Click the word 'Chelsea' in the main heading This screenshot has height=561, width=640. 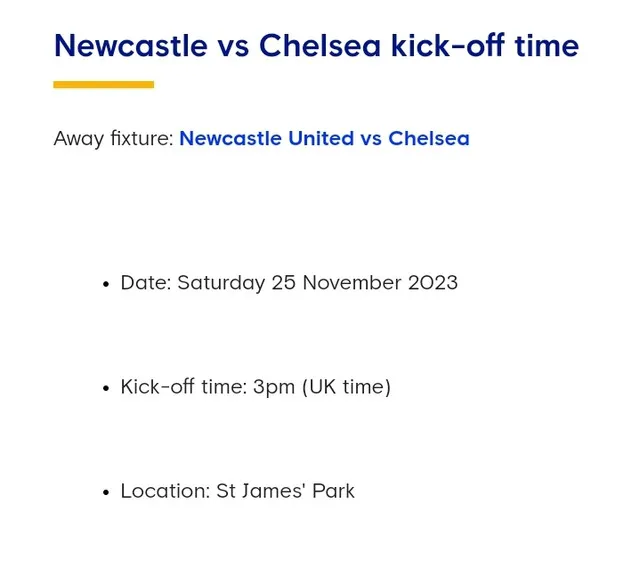coord(320,46)
